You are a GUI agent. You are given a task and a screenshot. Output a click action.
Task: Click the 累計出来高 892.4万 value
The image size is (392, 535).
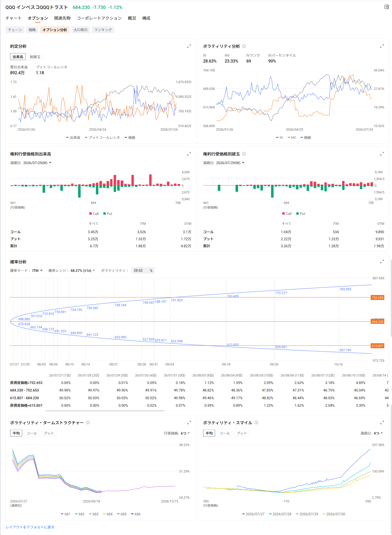(17, 73)
